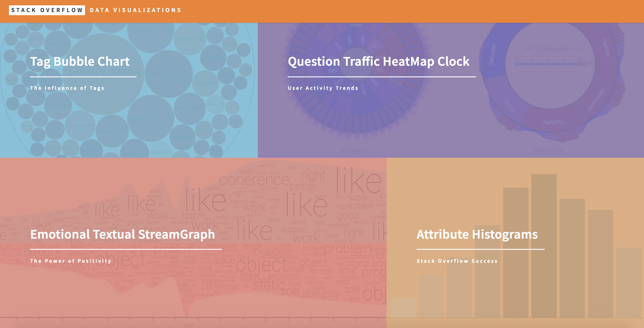Click the DATA VISUALIZATIONS header text
Image resolution: width=644 pixels, height=328 pixels.
tap(136, 10)
